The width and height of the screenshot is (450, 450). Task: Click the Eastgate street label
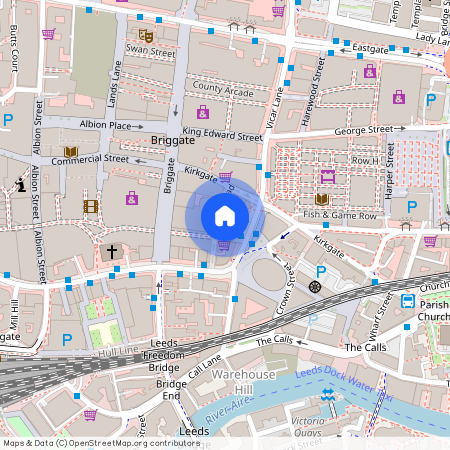coord(370,49)
